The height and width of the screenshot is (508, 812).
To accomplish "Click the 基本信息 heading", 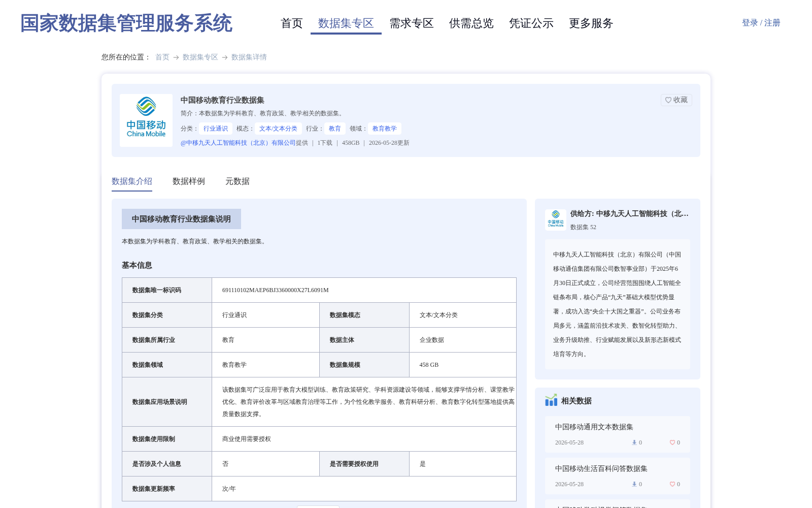I will click(x=137, y=265).
